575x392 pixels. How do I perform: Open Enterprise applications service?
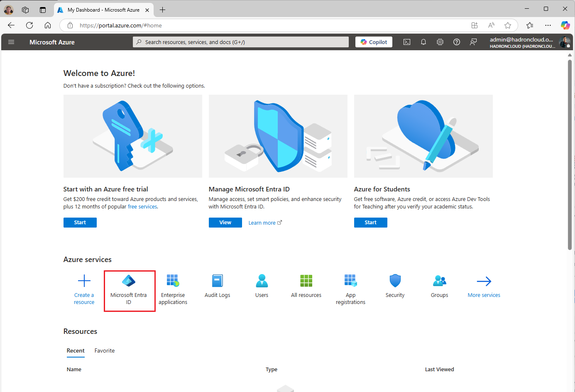point(173,289)
